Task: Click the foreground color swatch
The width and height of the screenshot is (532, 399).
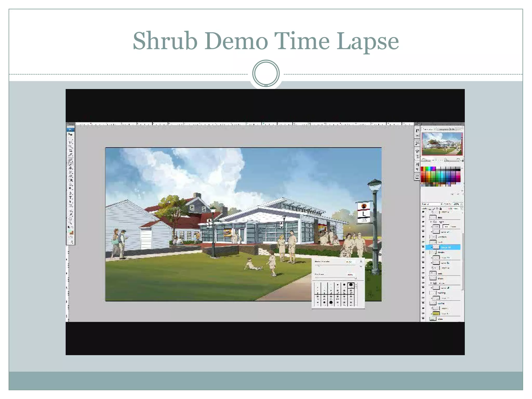Action: pos(69,231)
